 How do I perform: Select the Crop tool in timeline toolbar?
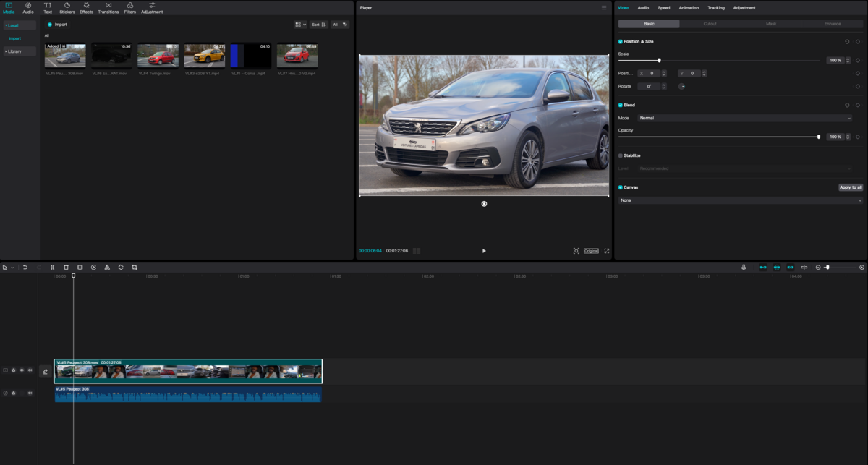click(135, 268)
